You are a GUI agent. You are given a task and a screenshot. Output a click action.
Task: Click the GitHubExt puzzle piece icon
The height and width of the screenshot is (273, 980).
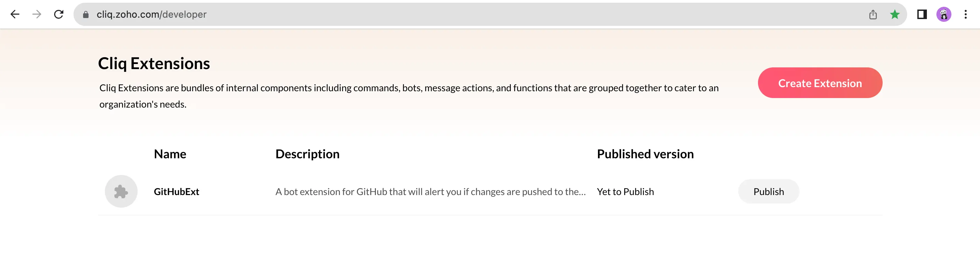[121, 191]
